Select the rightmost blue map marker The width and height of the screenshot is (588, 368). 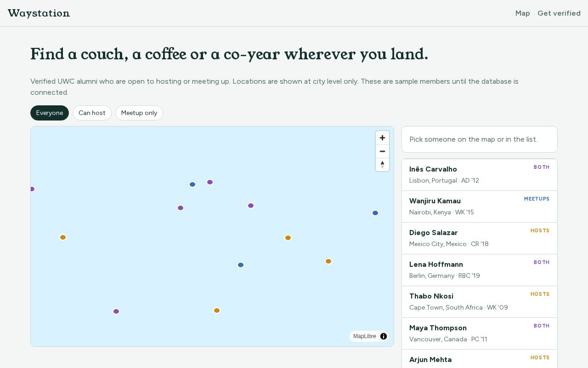tap(375, 213)
